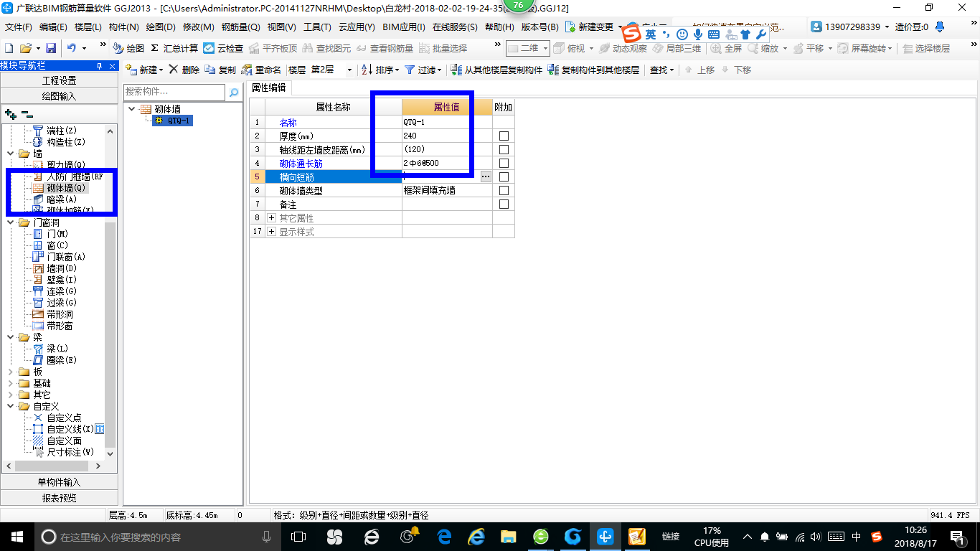Expand 其它属性 row in property table
This screenshot has width=980, height=551.
(x=271, y=217)
